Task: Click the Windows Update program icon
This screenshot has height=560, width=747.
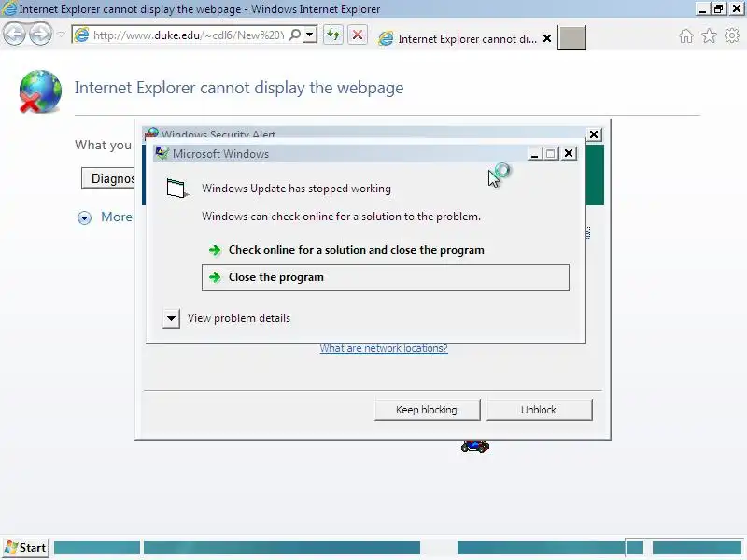Action: 176,189
